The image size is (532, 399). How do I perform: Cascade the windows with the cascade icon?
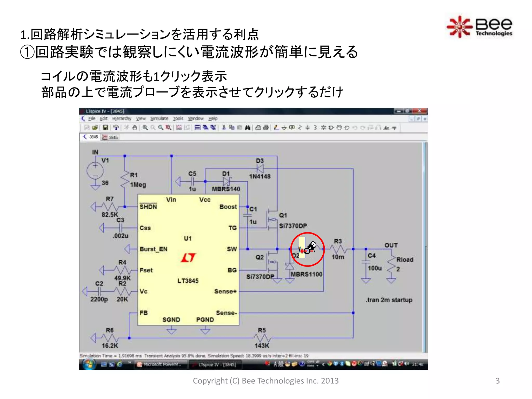coord(205,128)
